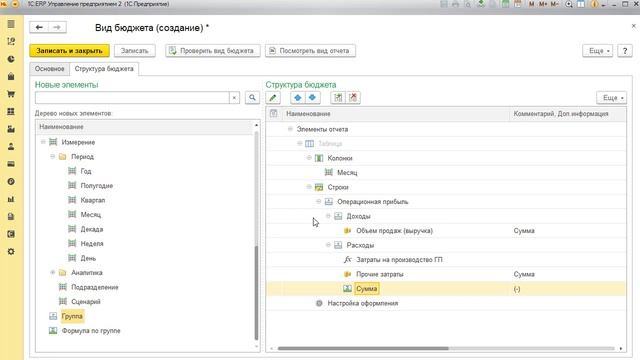Image resolution: width=640 pixels, height=360 pixels.
Task: Click the green add-element toolbar icon
Action: pos(338,98)
